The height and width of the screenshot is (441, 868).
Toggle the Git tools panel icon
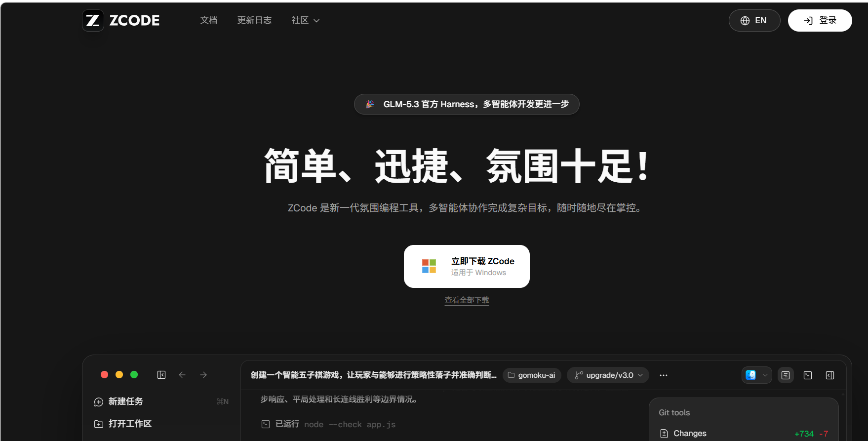tap(786, 375)
